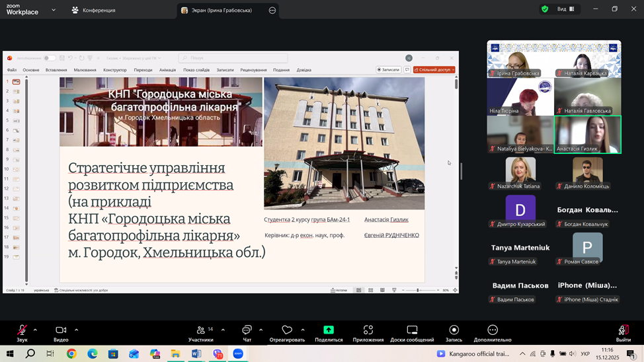Open the Chat (Чат) icon
This screenshot has width=644, height=362.
point(247,330)
